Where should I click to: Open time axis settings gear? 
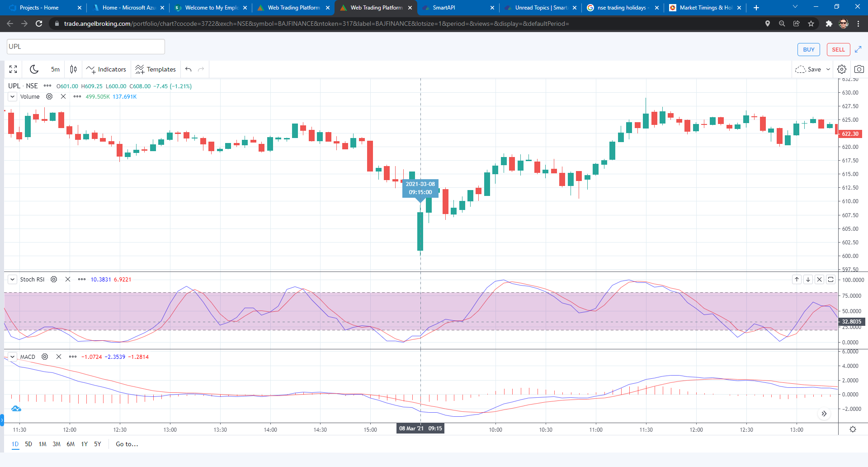(x=853, y=429)
